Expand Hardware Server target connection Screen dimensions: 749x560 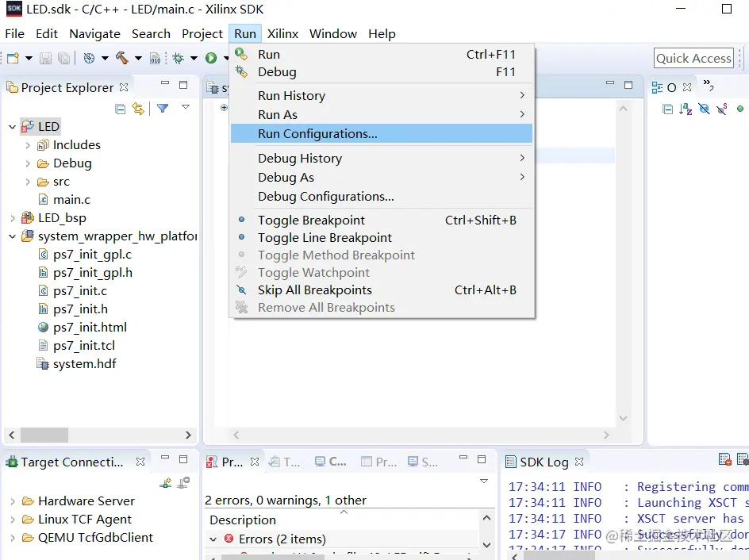pos(13,501)
